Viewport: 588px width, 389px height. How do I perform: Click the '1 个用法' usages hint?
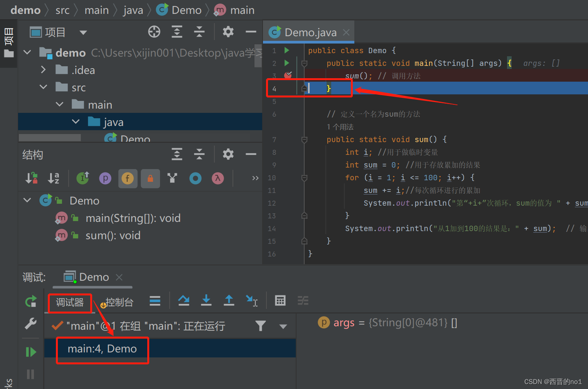click(x=340, y=127)
